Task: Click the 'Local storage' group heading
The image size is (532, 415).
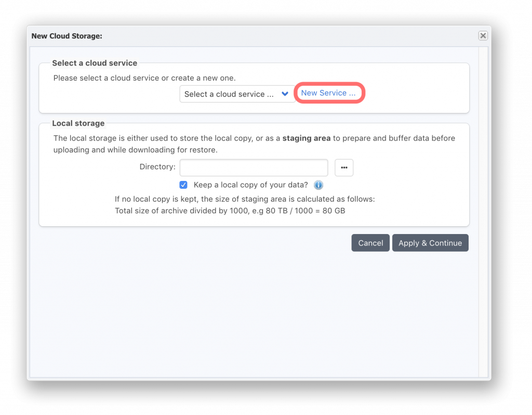Action: (x=78, y=123)
